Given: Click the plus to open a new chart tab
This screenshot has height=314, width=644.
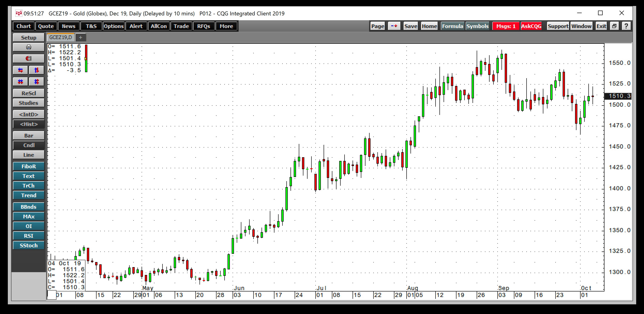Looking at the screenshot, I should point(80,37).
